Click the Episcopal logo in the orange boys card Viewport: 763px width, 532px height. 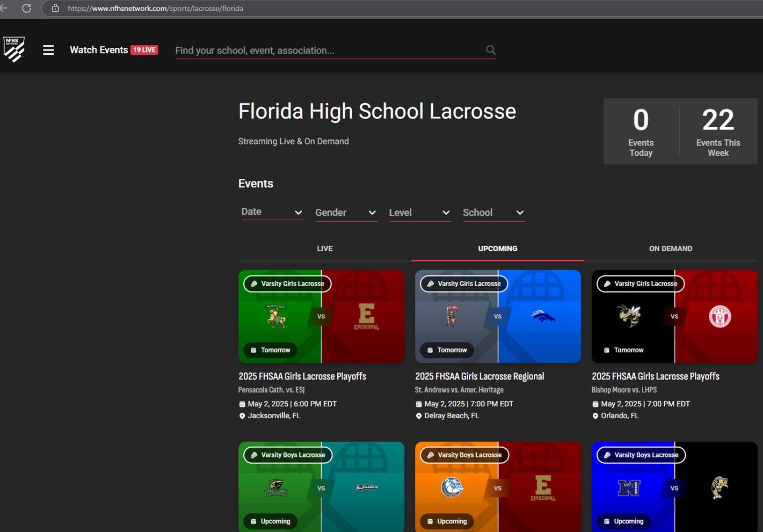(543, 487)
